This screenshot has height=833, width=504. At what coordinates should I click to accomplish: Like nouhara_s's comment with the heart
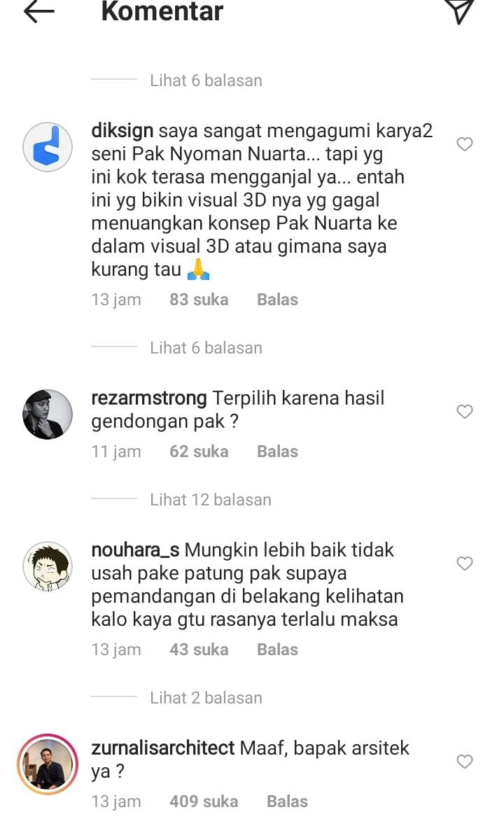(x=465, y=563)
